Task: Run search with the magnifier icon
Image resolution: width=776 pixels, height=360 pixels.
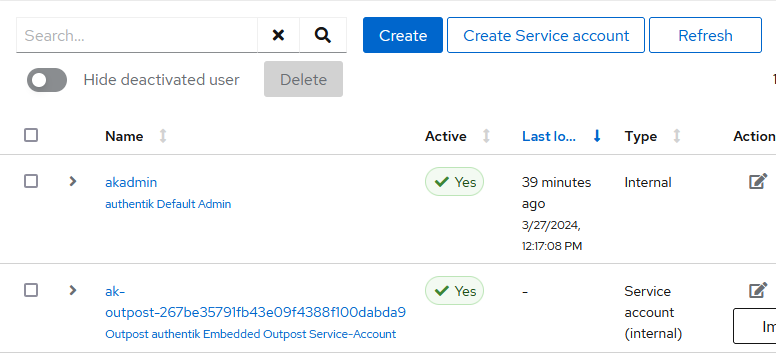Action: click(323, 35)
